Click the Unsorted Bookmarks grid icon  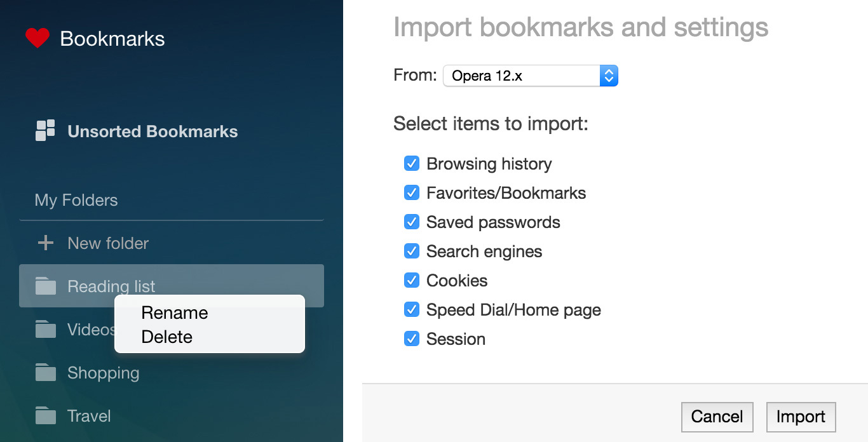tap(45, 130)
